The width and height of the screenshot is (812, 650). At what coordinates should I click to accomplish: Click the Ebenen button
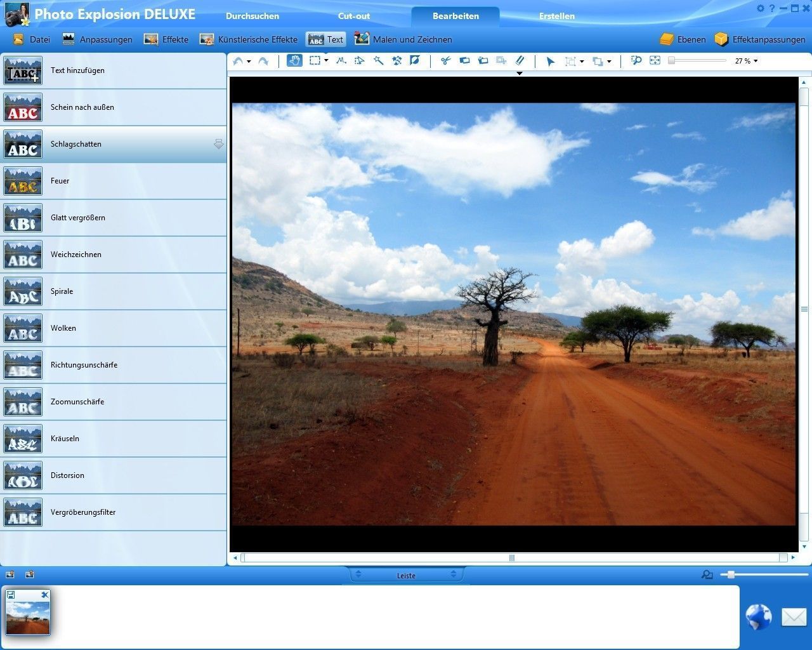tap(683, 39)
